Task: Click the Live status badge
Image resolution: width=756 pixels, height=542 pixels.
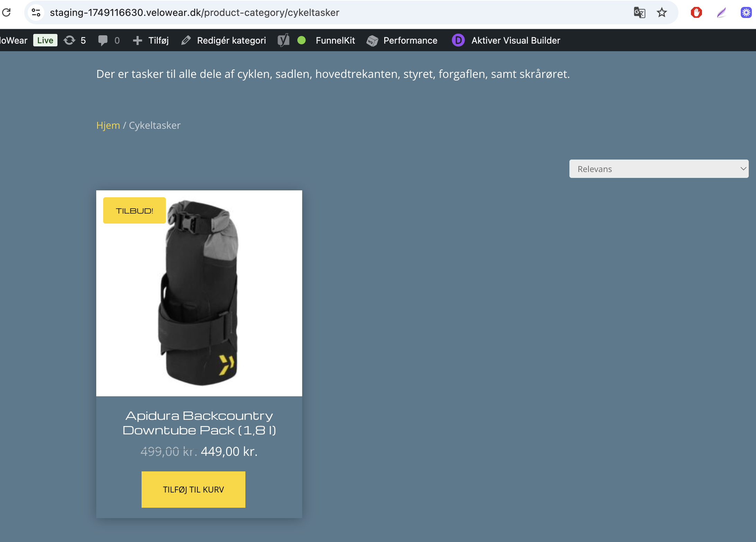Action: click(x=45, y=40)
